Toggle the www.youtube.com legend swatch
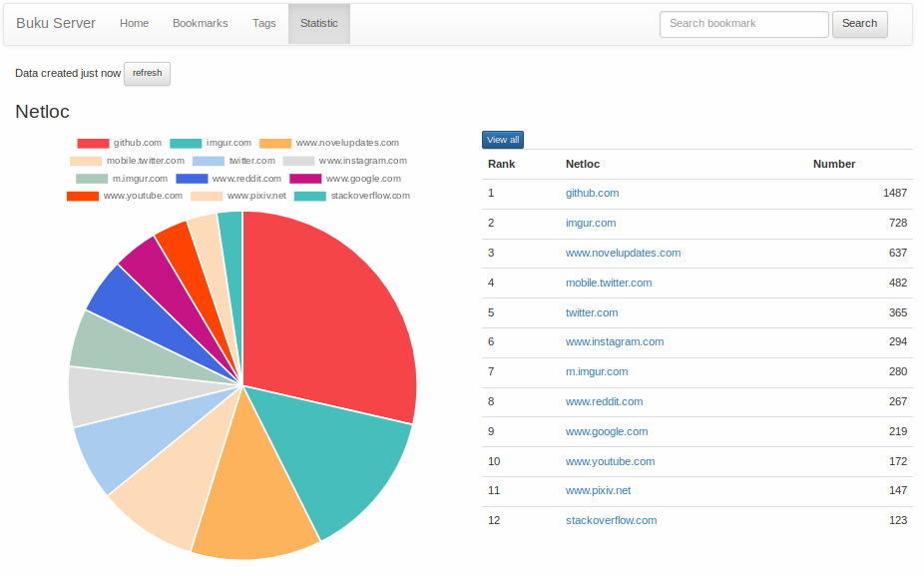This screenshot has height=576, width=924. point(83,197)
